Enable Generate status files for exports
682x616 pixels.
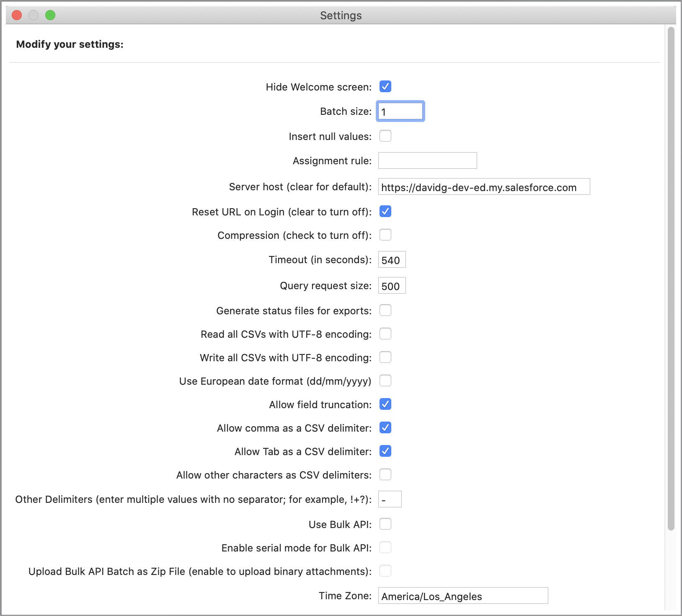(385, 311)
